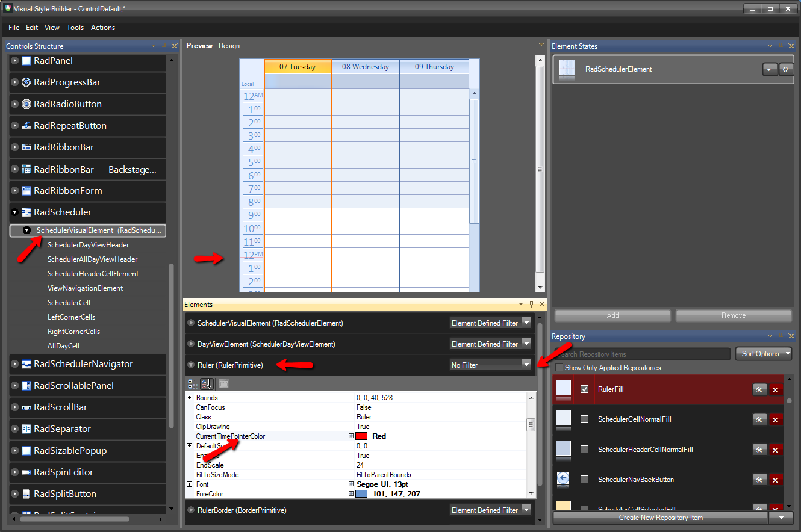Check the SchedulerCellNormalFill repository checkbox
Viewport: 801px width, 532px height.
click(x=584, y=419)
